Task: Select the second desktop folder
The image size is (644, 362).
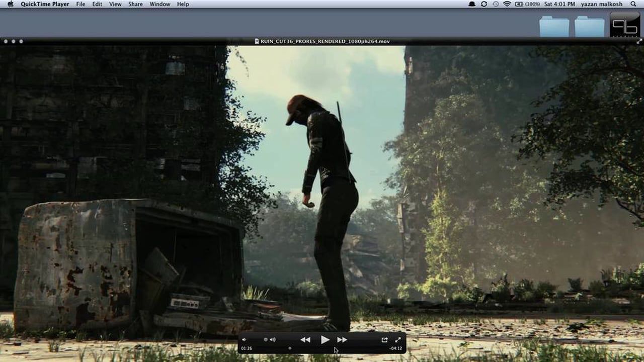Action: coord(590,26)
